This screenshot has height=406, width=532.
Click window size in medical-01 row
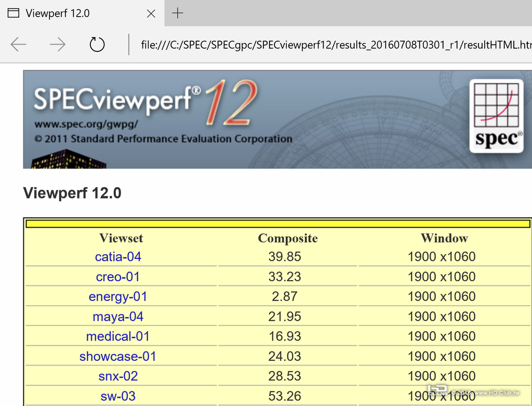(x=442, y=336)
